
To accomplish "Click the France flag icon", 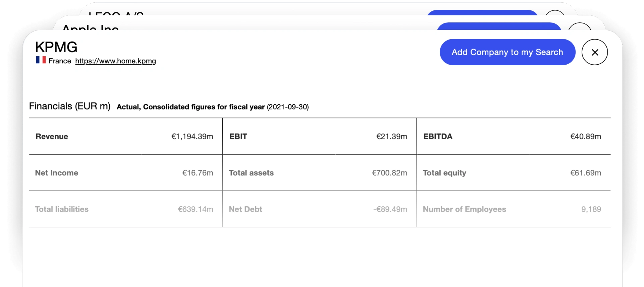I will 40,60.
